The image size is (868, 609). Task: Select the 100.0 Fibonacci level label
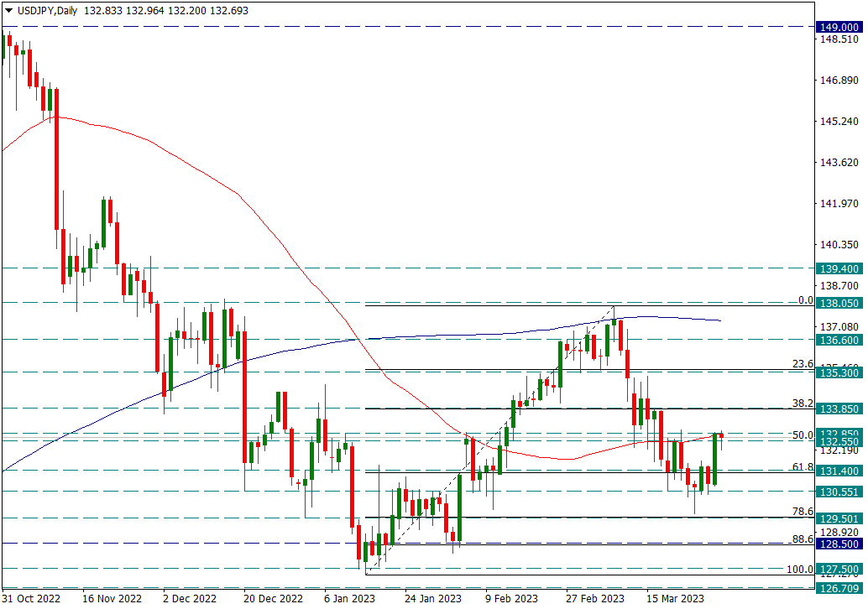pos(801,570)
